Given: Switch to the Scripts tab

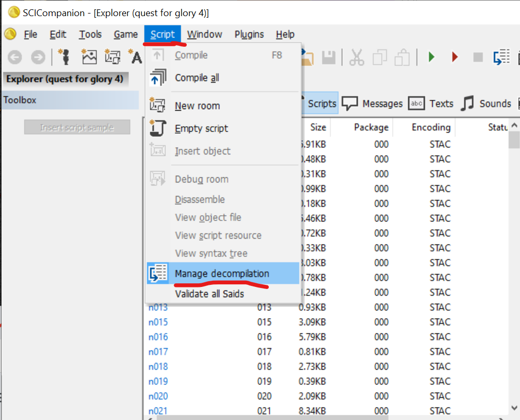Looking at the screenshot, I should [320, 103].
